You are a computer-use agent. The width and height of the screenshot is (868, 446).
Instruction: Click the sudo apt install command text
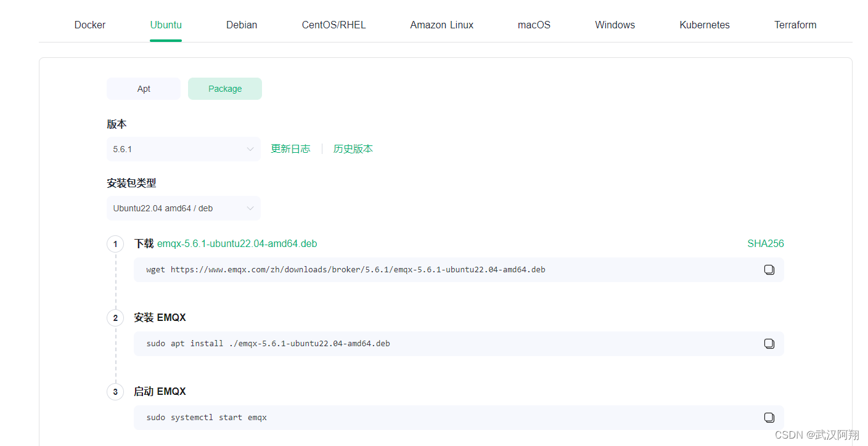268,344
